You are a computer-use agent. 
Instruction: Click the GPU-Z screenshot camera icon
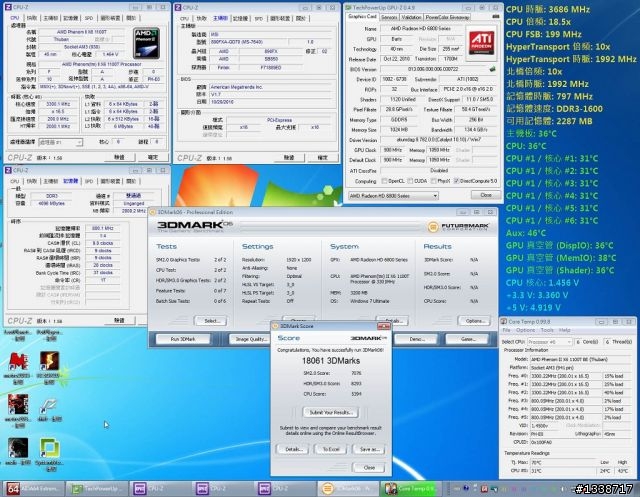click(495, 17)
